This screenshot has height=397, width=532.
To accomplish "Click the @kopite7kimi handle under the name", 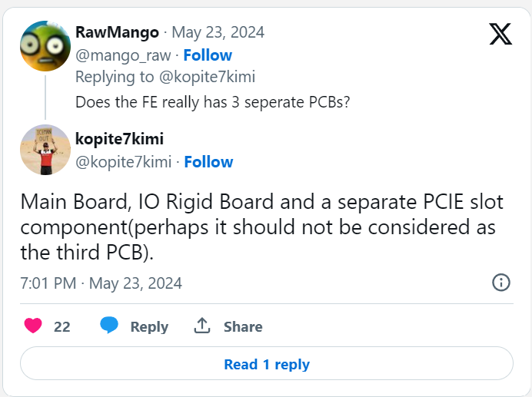I will (124, 162).
